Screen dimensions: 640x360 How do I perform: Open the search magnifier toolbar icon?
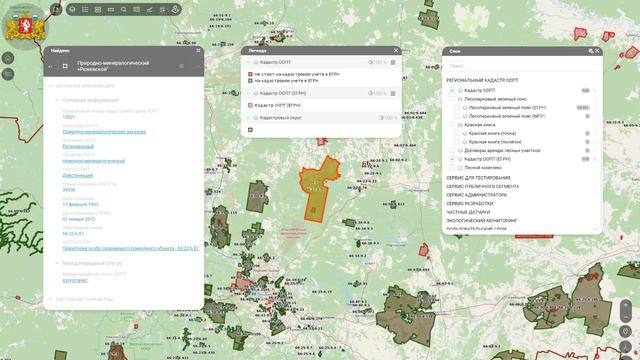pyautogui.click(x=124, y=9)
